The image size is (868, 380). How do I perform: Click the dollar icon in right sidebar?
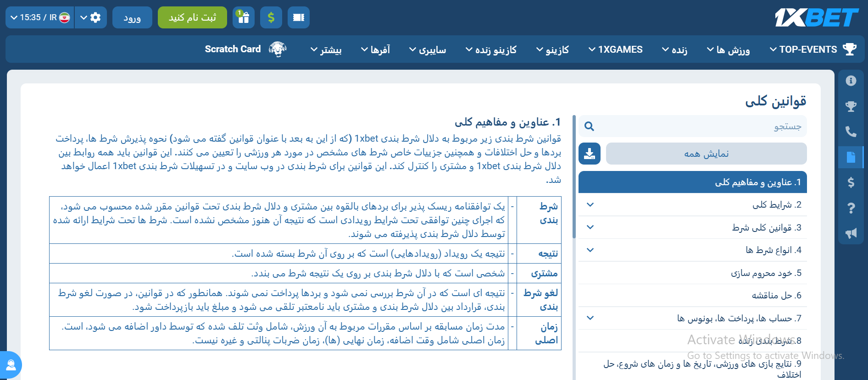click(x=851, y=182)
